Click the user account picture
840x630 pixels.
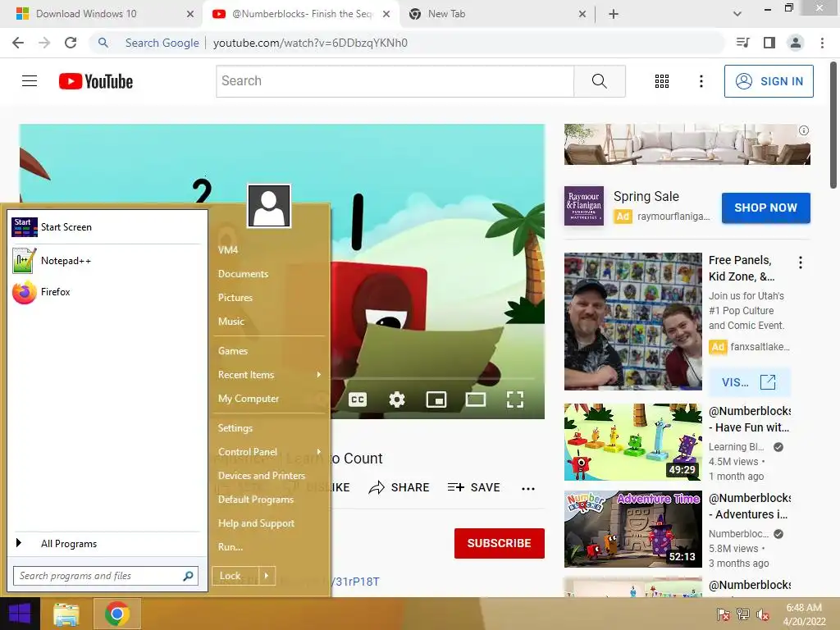coord(269,206)
